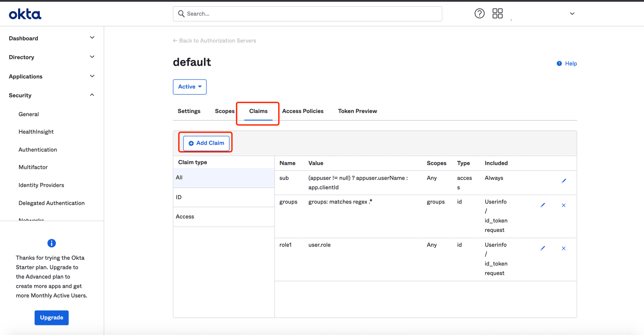Viewport: 644px width, 335px height.
Task: Open Delegated Authentication in sidebar
Action: [52, 203]
